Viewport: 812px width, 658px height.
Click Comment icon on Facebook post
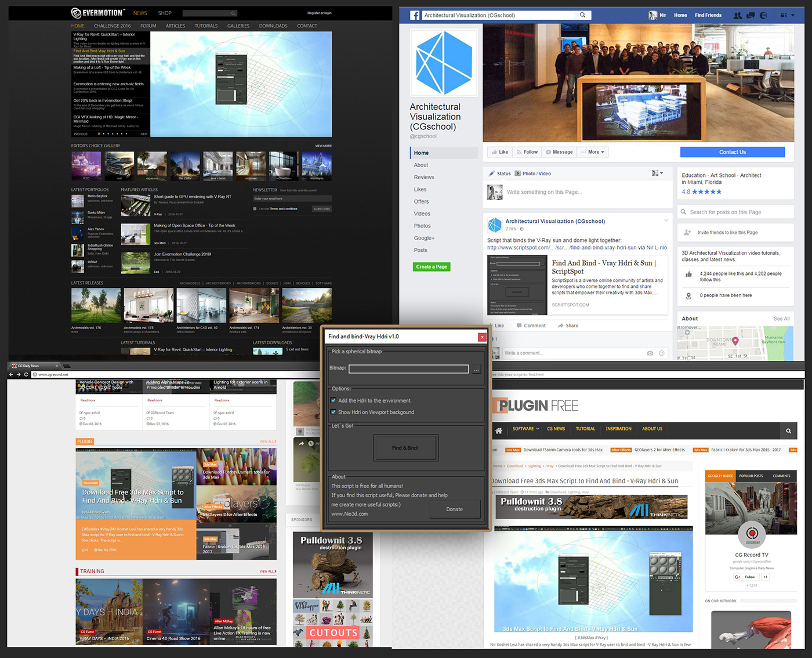(519, 326)
